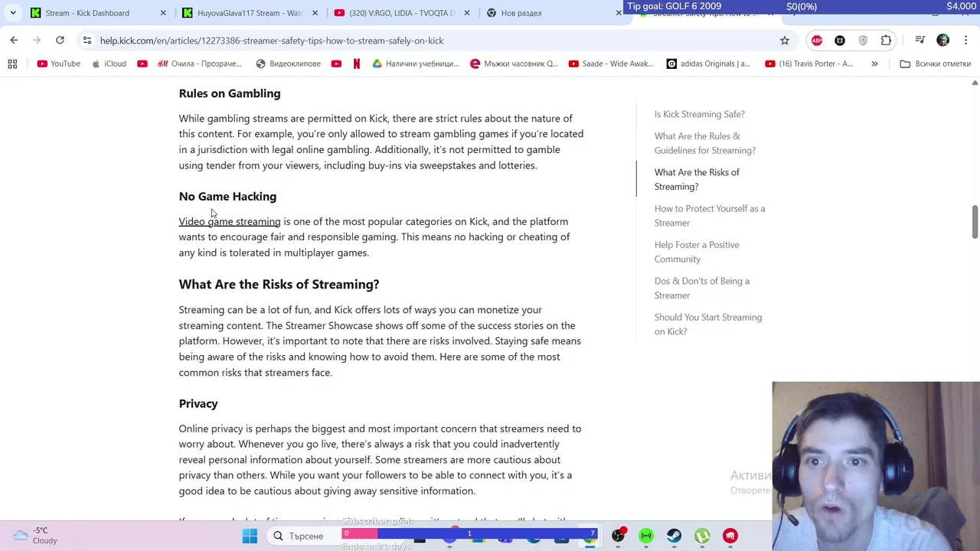
Task: Open the Chrome profile avatar
Action: 943,41
